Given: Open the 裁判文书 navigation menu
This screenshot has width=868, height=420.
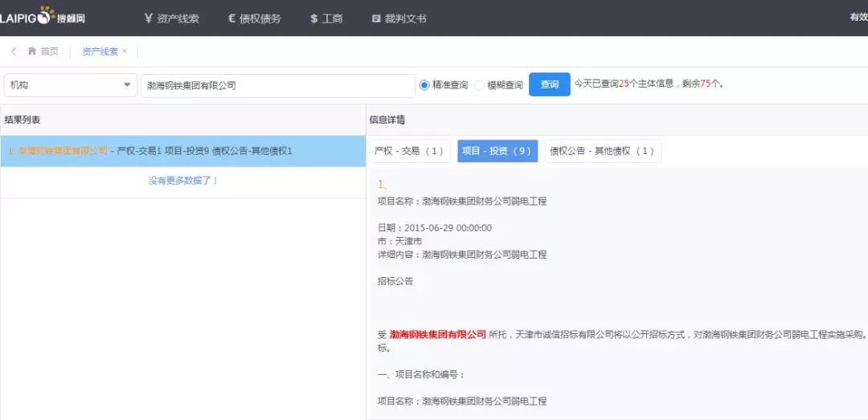Looking at the screenshot, I should click(x=399, y=18).
